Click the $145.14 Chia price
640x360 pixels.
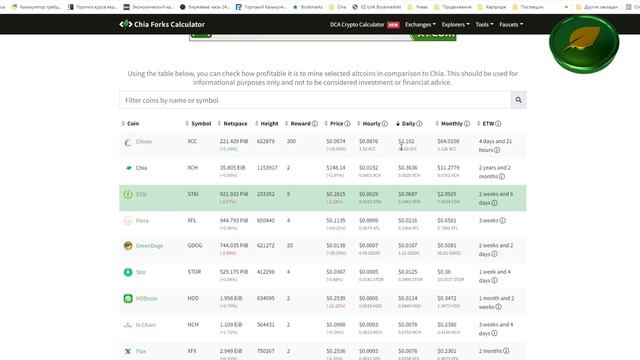336,168
